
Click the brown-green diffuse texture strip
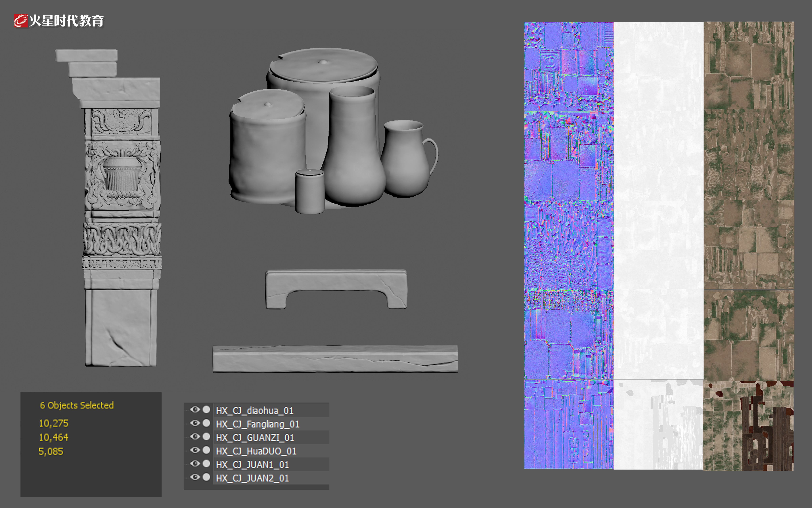[x=749, y=246]
